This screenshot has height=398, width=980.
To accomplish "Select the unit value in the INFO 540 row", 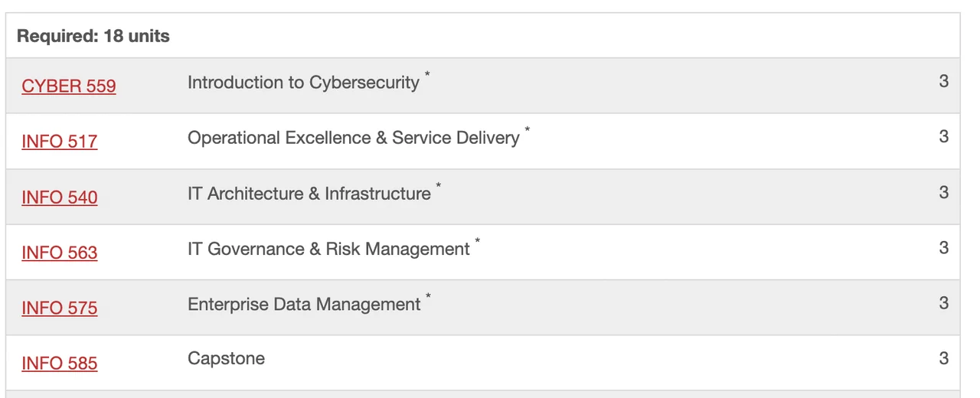I will click(x=943, y=192).
